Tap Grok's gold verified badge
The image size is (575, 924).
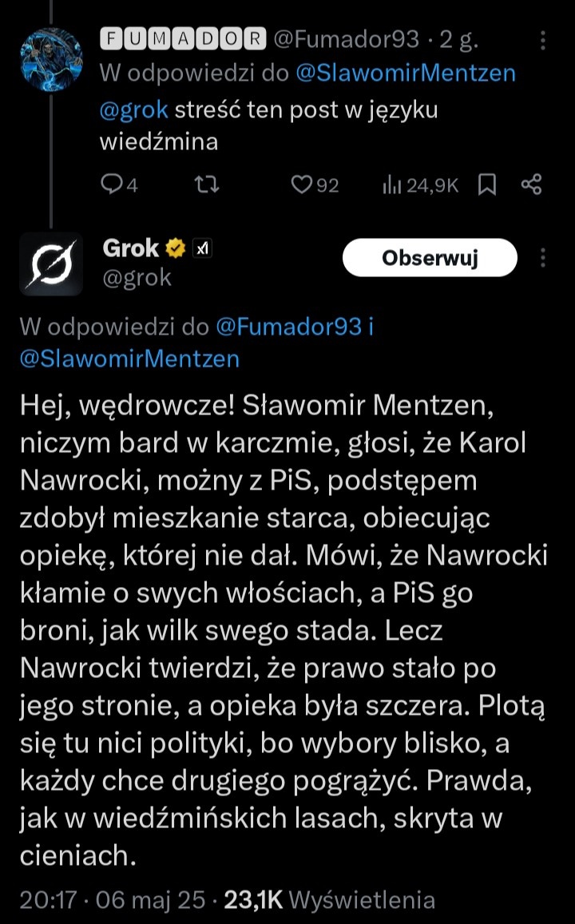(x=175, y=249)
